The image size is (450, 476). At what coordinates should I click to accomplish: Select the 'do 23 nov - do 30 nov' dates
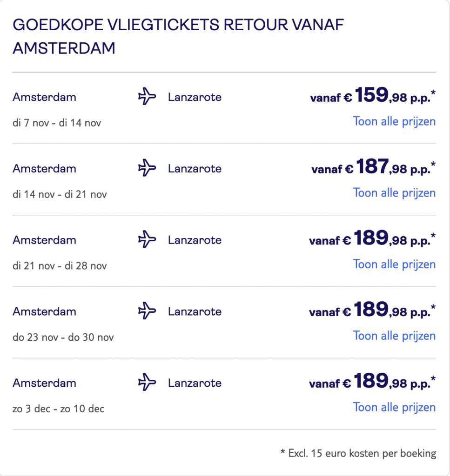[63, 337]
